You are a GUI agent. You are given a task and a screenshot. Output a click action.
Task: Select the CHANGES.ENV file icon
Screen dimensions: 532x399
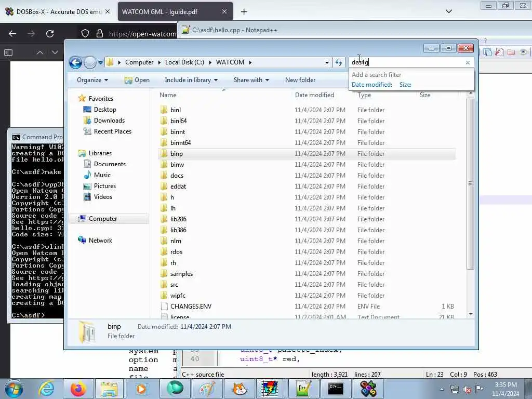pos(164,306)
